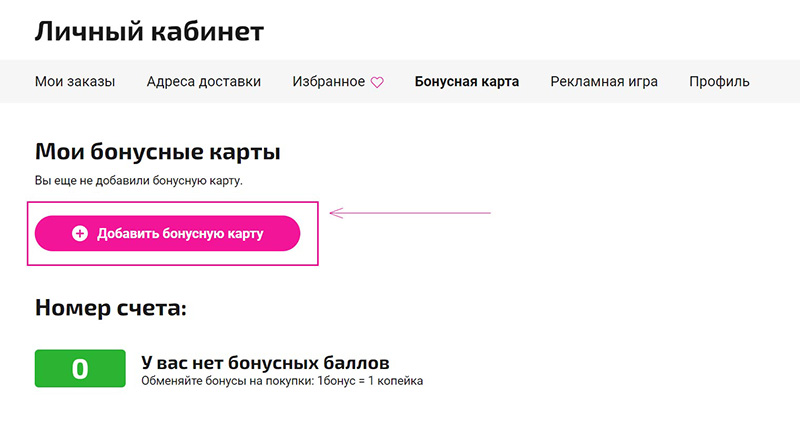Click the text Вы еще не добавили бонусную карту
Image resolution: width=800 pixels, height=431 pixels.
tap(139, 181)
